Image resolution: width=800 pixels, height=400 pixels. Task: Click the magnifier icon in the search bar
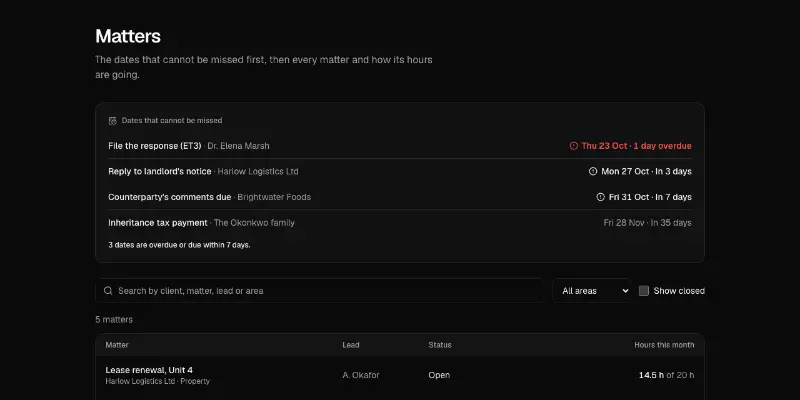108,291
